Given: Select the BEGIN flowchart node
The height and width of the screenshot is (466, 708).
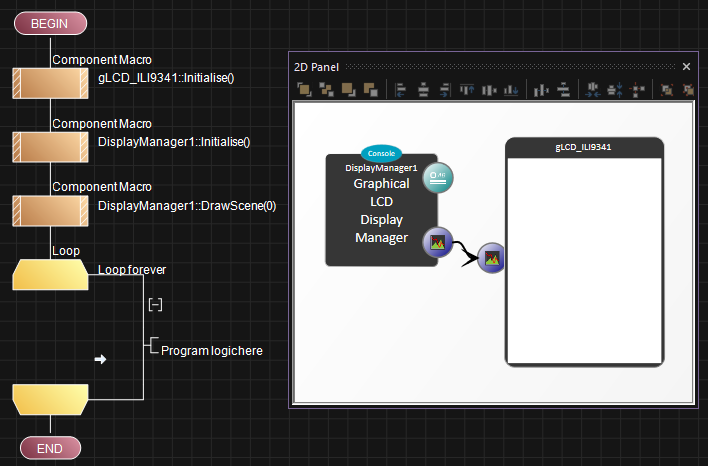Looking at the screenshot, I should [50, 24].
